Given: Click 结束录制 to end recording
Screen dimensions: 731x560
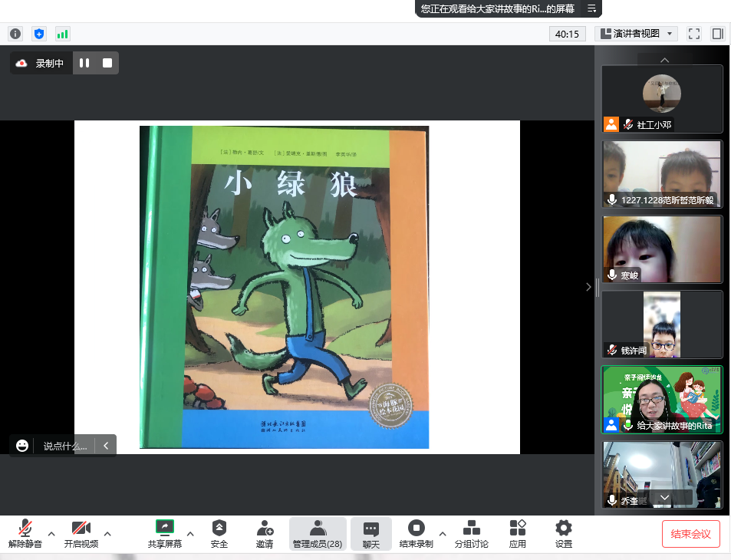Looking at the screenshot, I should [417, 533].
